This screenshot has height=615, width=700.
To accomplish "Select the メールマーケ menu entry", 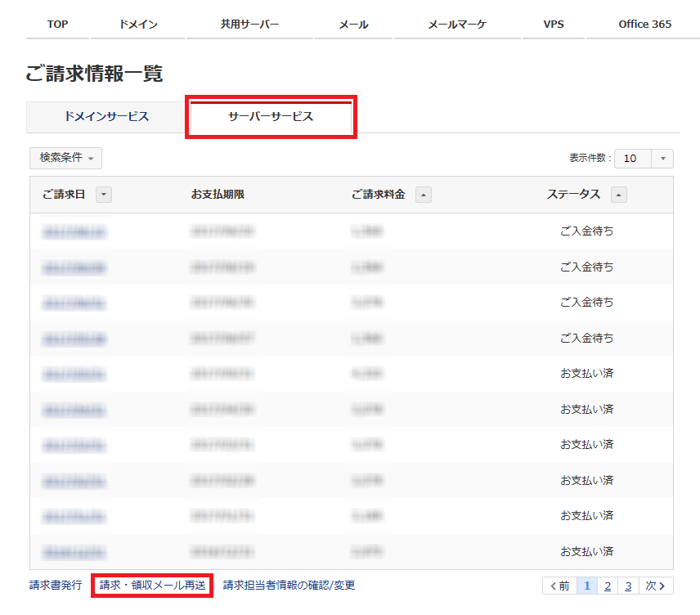I will [455, 25].
